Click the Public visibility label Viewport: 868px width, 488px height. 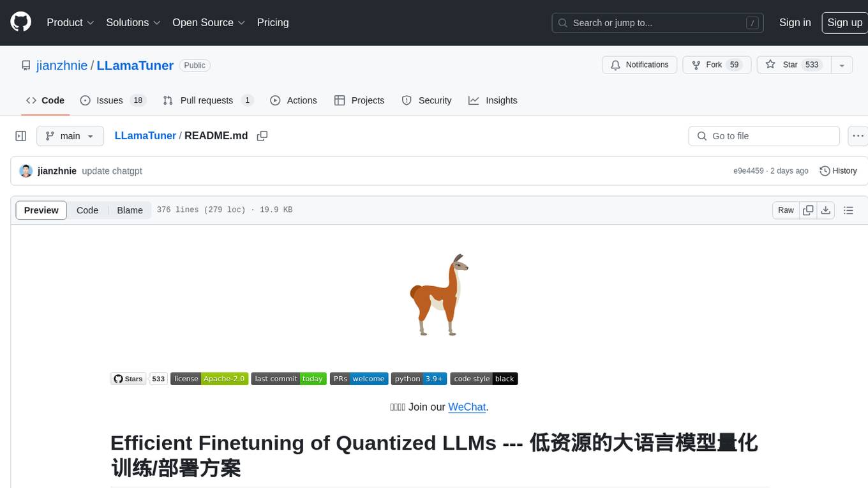coord(195,65)
